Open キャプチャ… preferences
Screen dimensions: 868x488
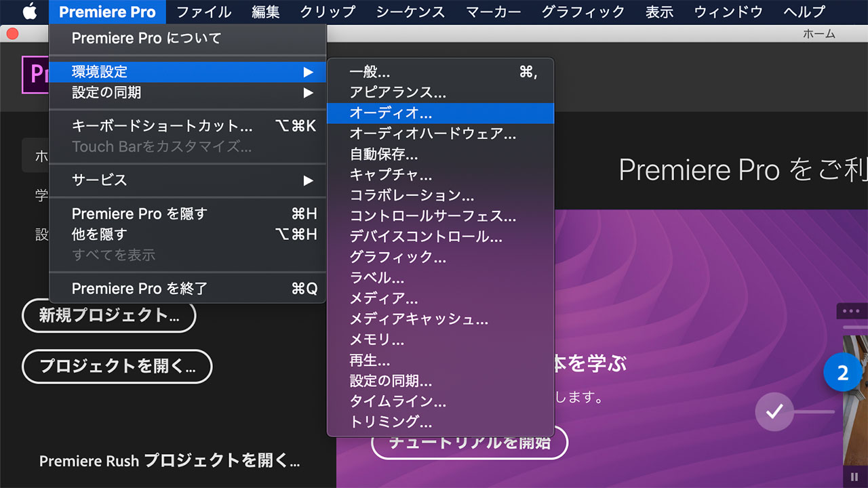pos(440,175)
